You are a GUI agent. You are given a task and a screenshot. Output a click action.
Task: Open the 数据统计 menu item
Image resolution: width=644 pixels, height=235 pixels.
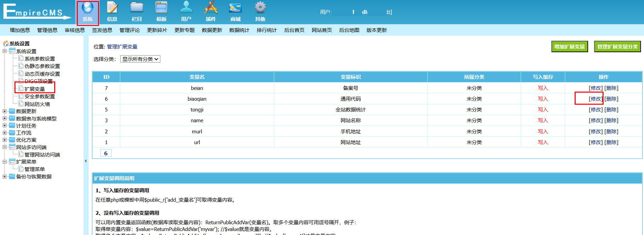[239, 30]
